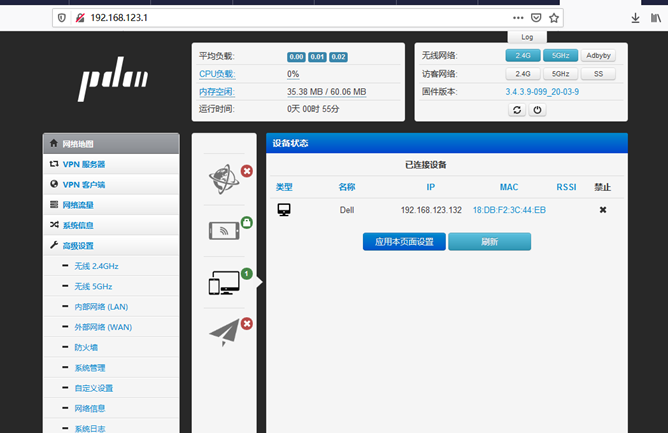This screenshot has width=668, height=433.
Task: Click the insecure connection lock icon
Action: coord(80,18)
